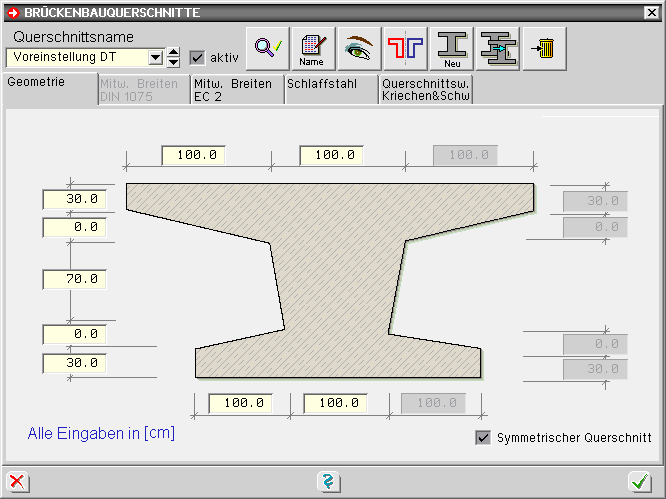Click the trash can delete icon
The height and width of the screenshot is (499, 666).
545,48
